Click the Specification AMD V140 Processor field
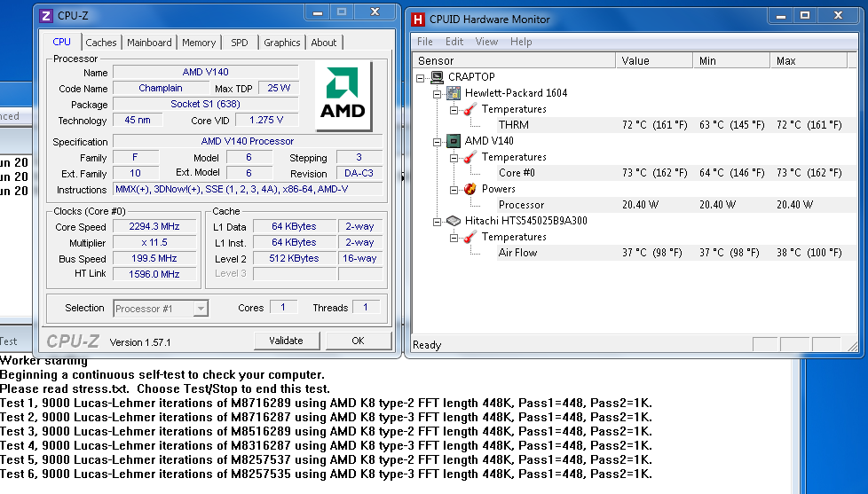 coord(248,141)
